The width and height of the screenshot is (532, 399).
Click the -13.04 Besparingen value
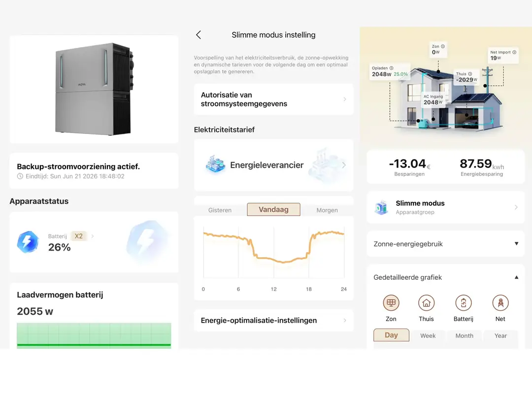click(x=409, y=164)
